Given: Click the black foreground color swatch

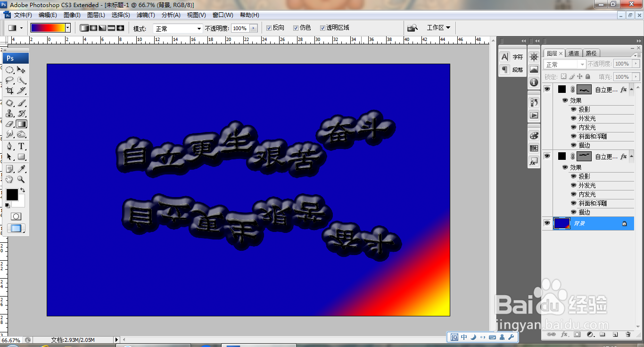Looking at the screenshot, I should pos(11,194).
